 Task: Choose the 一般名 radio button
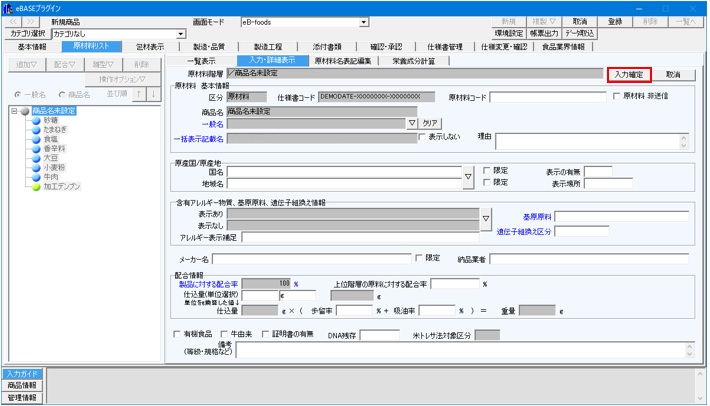[x=18, y=95]
